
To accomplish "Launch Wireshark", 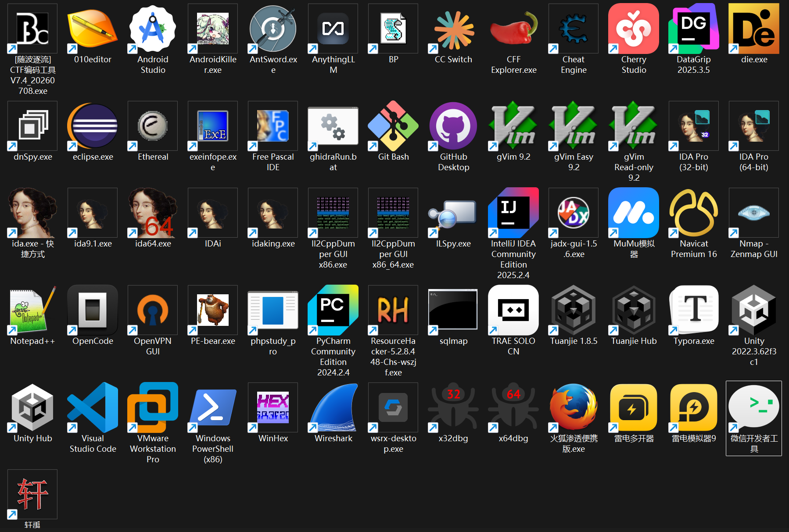I will coord(333,407).
